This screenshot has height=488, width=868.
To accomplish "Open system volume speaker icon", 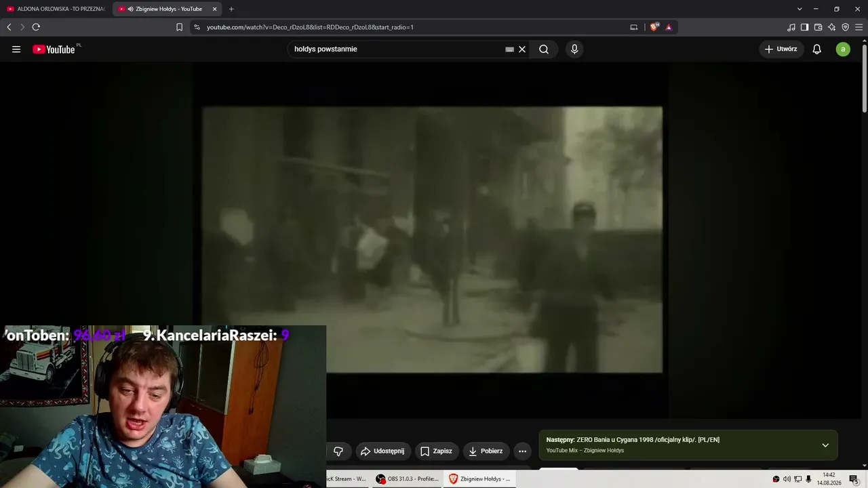I will (x=787, y=479).
